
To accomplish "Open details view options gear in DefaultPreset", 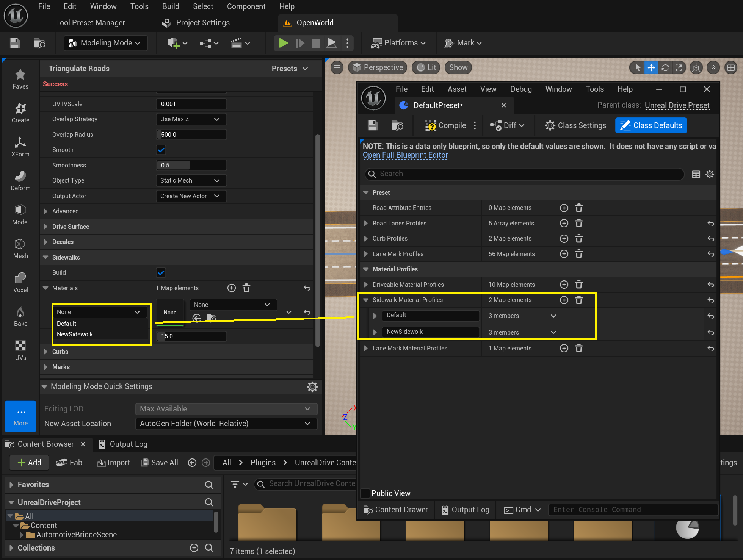I will (710, 174).
